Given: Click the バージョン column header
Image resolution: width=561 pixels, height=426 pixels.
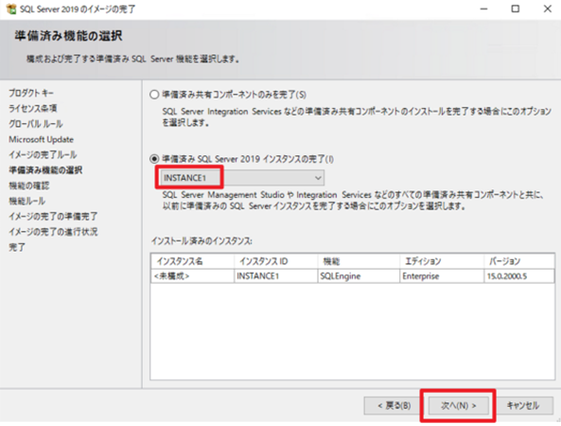Looking at the screenshot, I should pos(519,261).
